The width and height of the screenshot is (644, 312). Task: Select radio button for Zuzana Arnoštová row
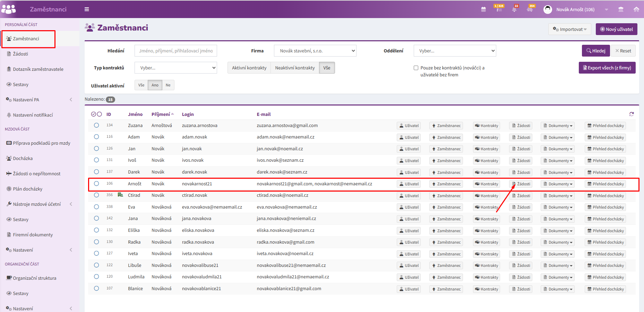(96, 125)
